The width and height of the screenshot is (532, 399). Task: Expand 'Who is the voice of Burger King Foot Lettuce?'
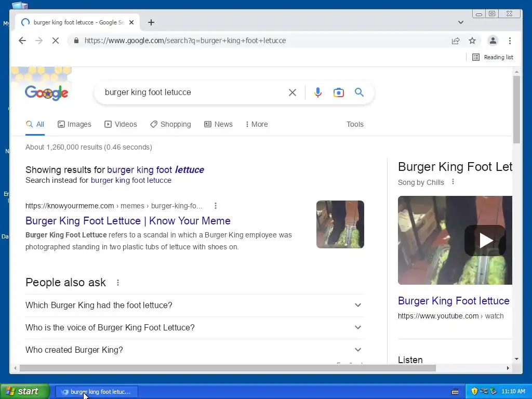(x=195, y=328)
